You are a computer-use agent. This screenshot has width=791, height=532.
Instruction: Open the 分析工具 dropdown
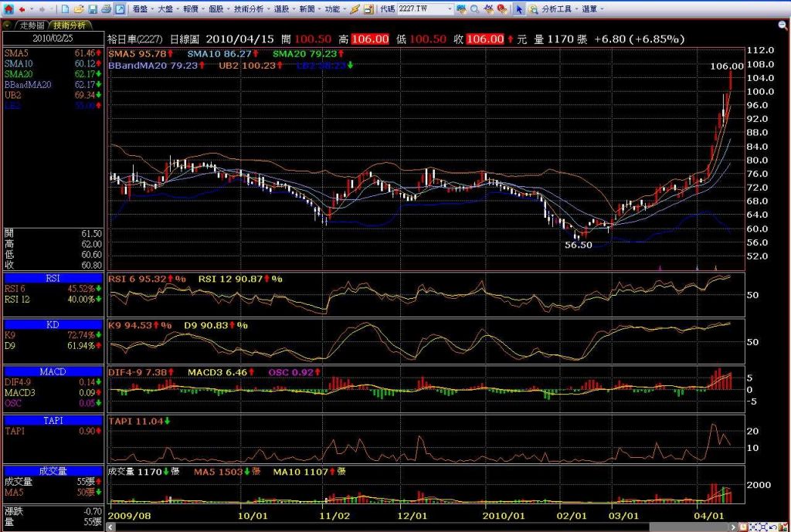[x=560, y=9]
